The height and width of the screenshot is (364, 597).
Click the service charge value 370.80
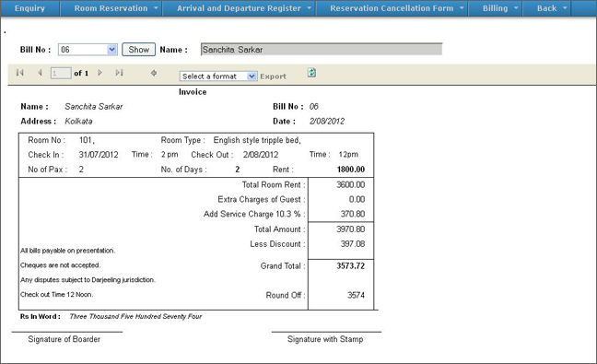353,214
